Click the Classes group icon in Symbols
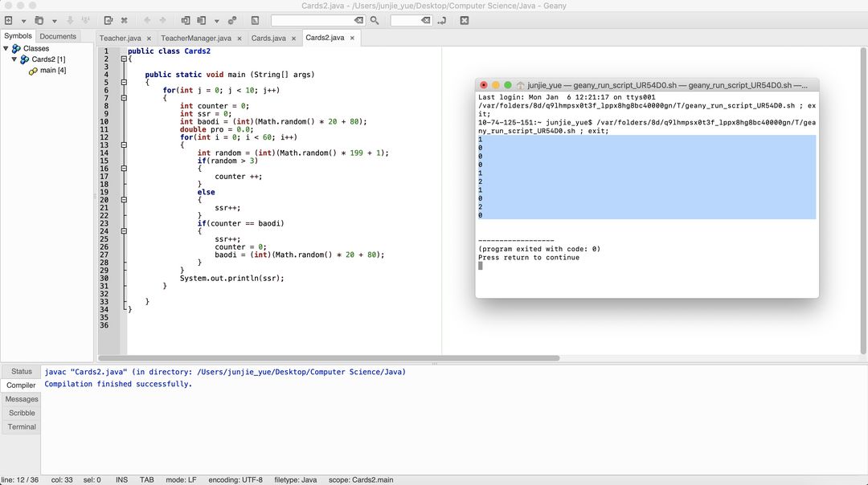868x485 pixels. tap(17, 49)
